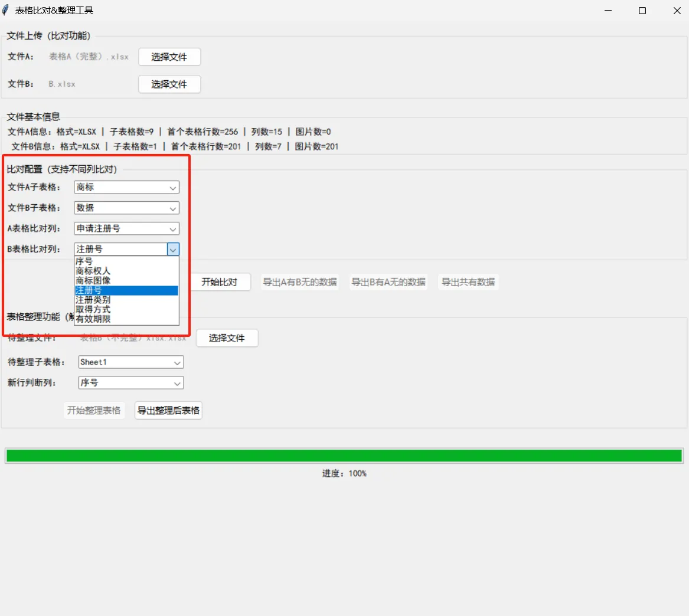The width and height of the screenshot is (689, 616).
Task: Click the 开始比对 button
Action: 219,282
